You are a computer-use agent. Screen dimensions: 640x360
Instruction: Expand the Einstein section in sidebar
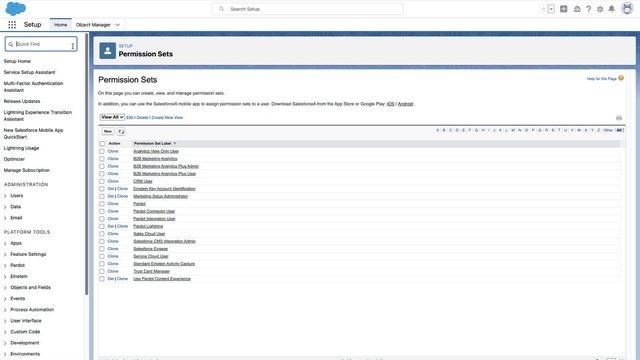tap(5, 276)
